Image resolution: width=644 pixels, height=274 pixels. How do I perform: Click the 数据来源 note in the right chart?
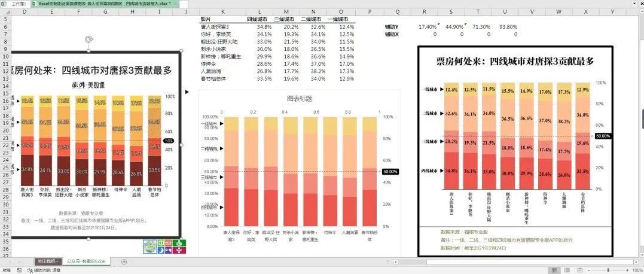465,232
